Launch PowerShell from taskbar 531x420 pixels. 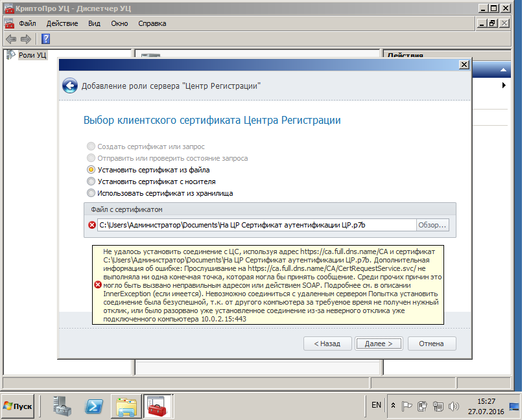[94, 406]
